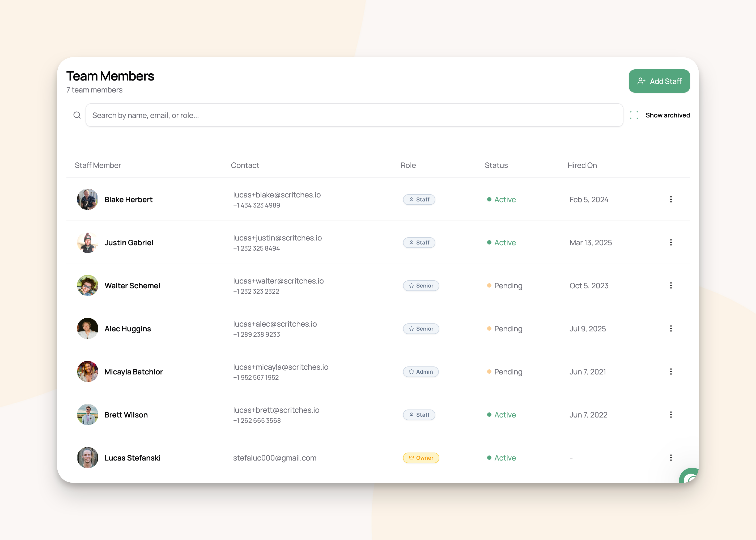
Task: Click Lucas Stefanski's avatar photo
Action: (87, 458)
